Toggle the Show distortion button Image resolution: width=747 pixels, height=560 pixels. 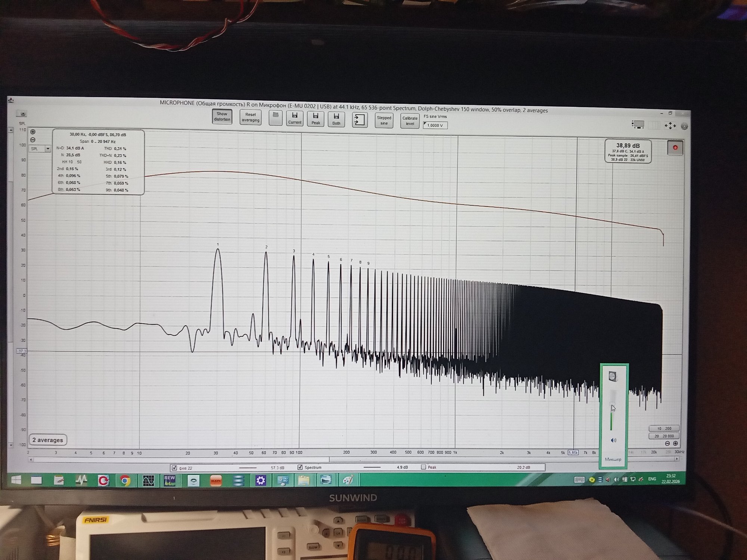click(222, 117)
